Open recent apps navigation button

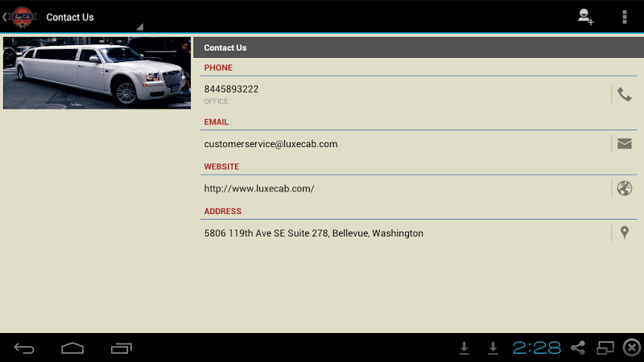point(122,348)
